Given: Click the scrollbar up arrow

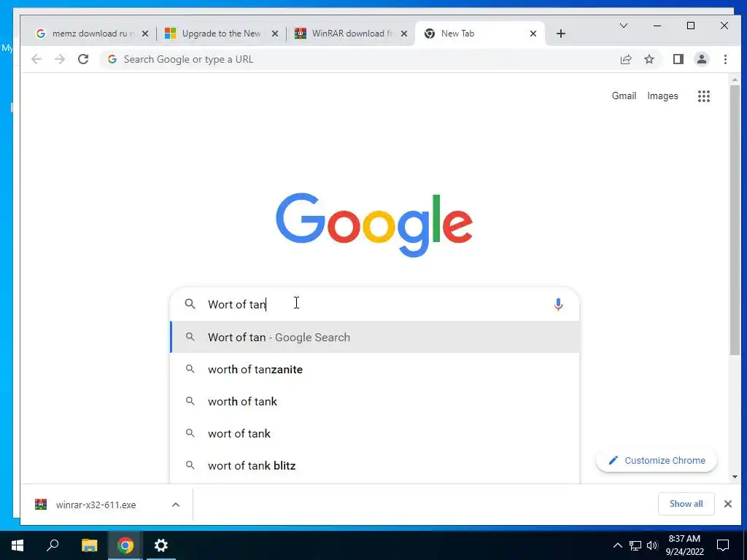Looking at the screenshot, I should click(x=735, y=79).
